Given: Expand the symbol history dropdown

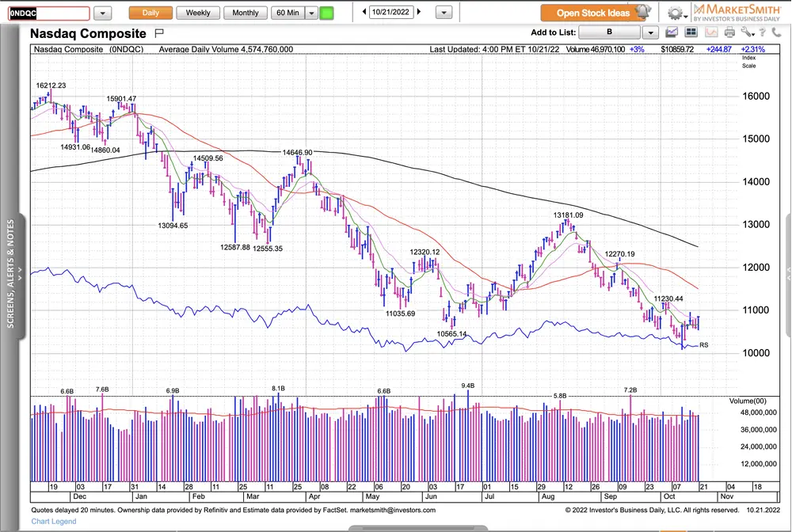Looking at the screenshot, I should point(103,13).
